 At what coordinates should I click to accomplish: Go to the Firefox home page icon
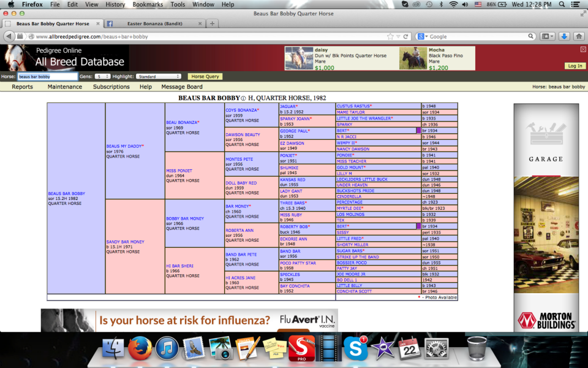point(579,36)
